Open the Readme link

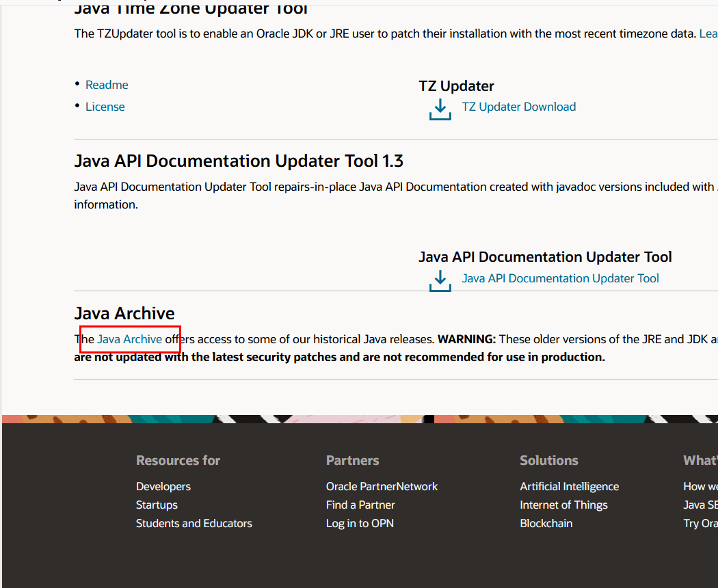(107, 85)
